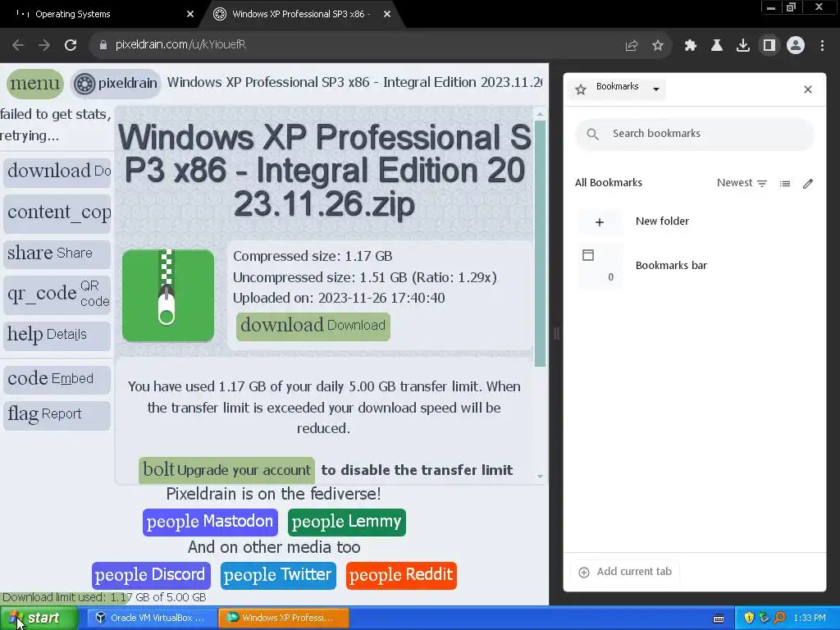Reload the pixeldrain page
This screenshot has height=630, width=840.
click(71, 45)
